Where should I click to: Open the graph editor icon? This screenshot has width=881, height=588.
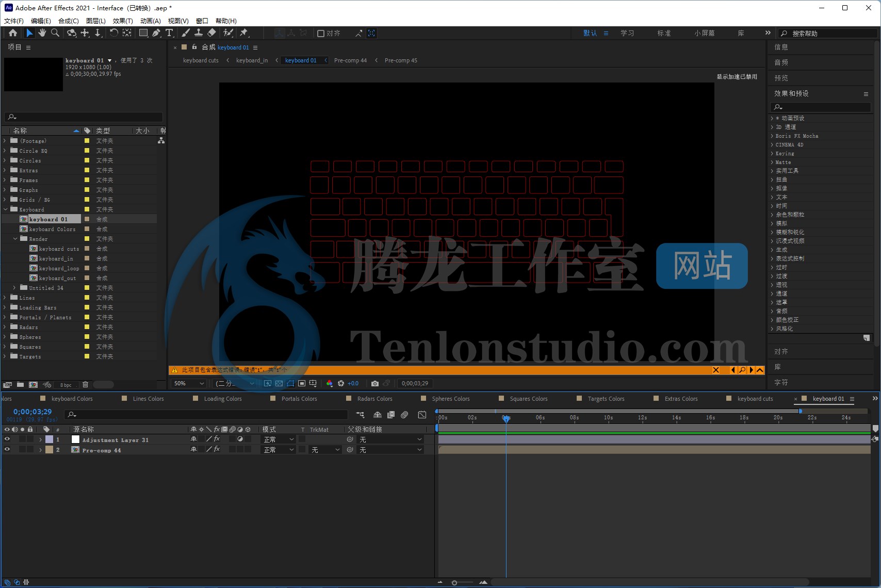pos(422,415)
